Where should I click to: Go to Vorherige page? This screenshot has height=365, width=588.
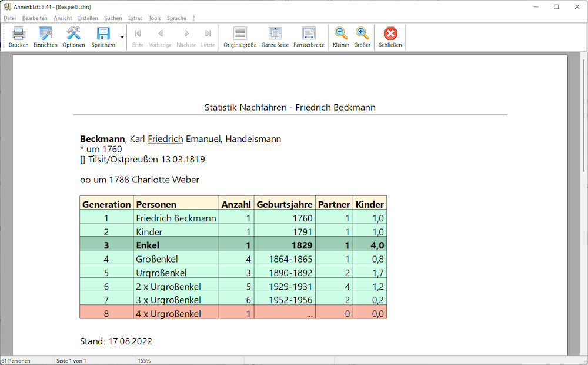pos(160,37)
